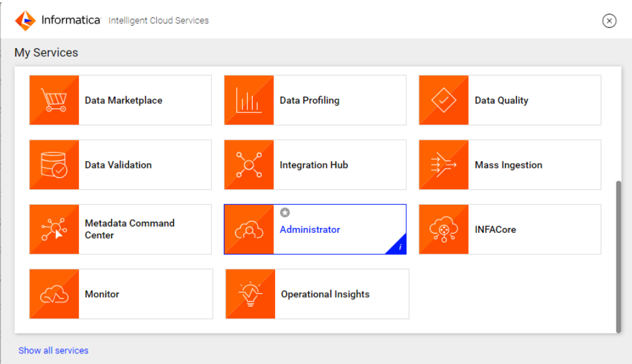Screen dimensions: 632x364
Task: Click the Integration Hub network icon
Action: pos(249,165)
